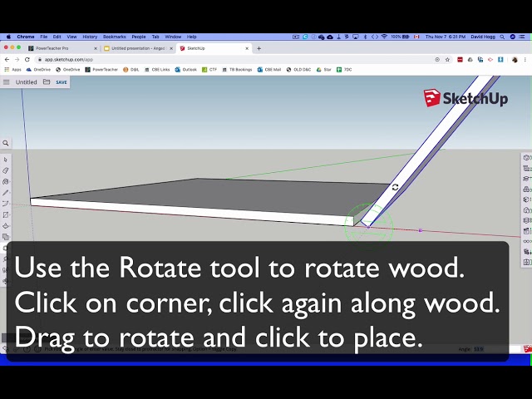Open the View menu
Screen dimensions: 532x399
(71, 37)
